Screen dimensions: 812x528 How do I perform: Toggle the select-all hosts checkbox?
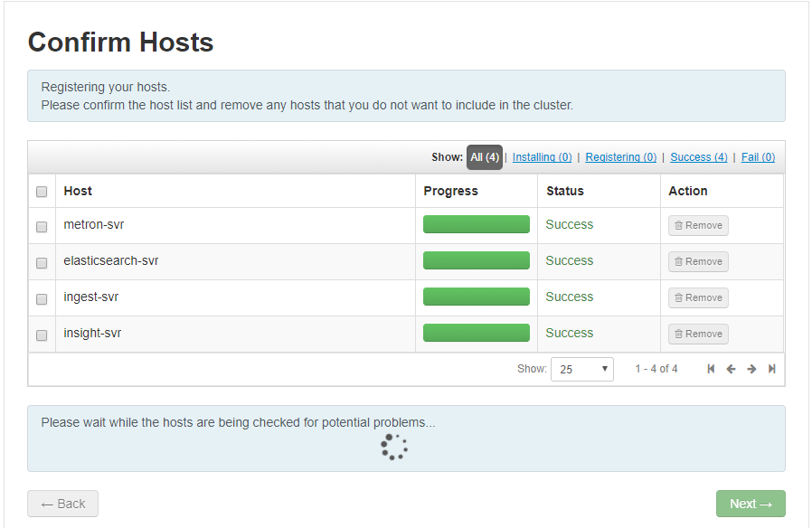(x=42, y=192)
